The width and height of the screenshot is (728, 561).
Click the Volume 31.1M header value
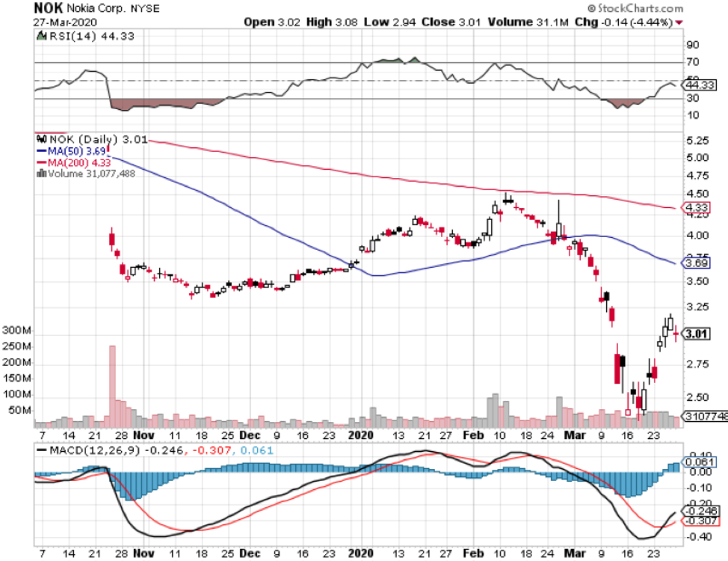[528, 22]
